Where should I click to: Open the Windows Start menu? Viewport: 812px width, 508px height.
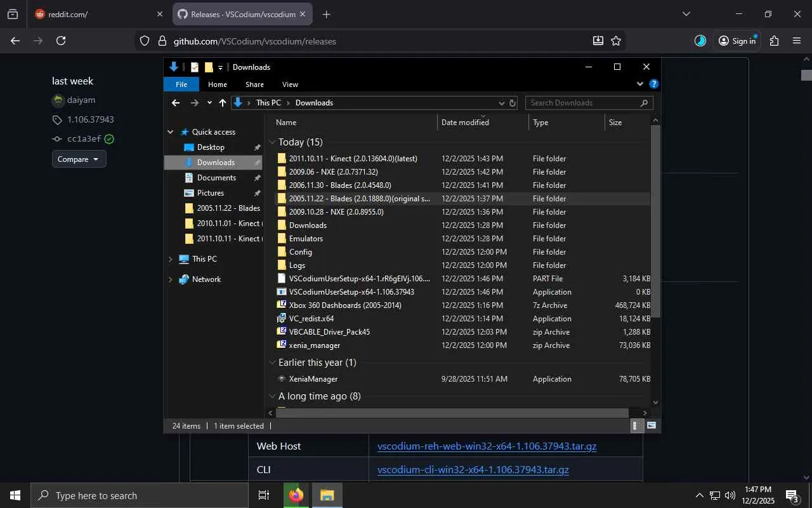coord(15,495)
